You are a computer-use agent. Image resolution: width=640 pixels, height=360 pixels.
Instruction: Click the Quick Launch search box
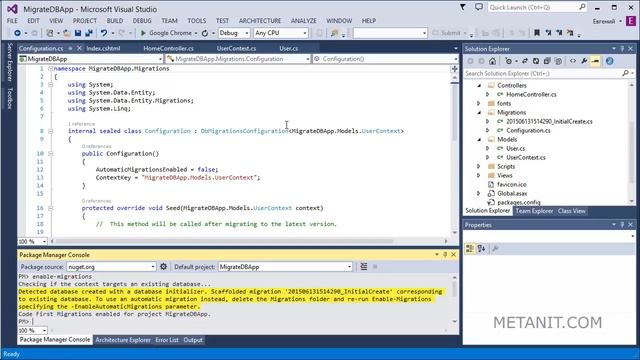click(x=538, y=7)
